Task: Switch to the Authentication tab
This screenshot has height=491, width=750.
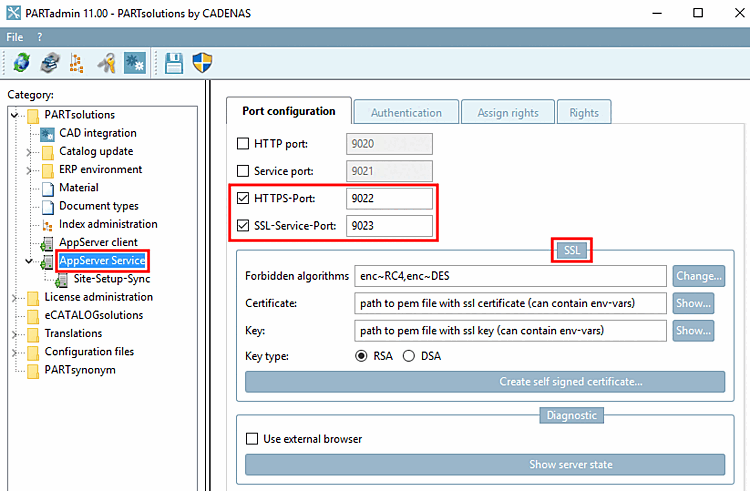Action: pyautogui.click(x=406, y=112)
